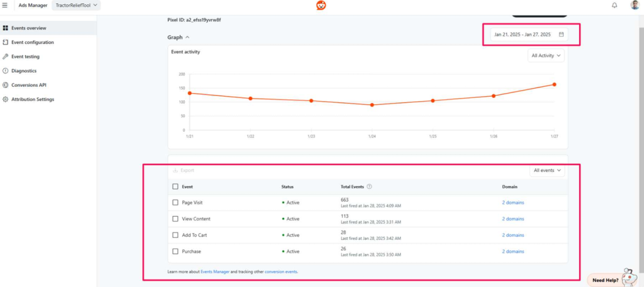The width and height of the screenshot is (644, 287).
Task: Click the 1/22 data point on graph
Action: (250, 99)
